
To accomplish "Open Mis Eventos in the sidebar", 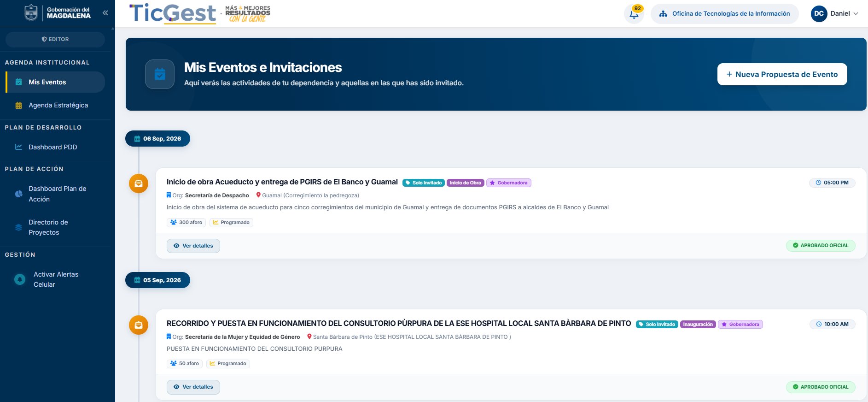I will [55, 82].
